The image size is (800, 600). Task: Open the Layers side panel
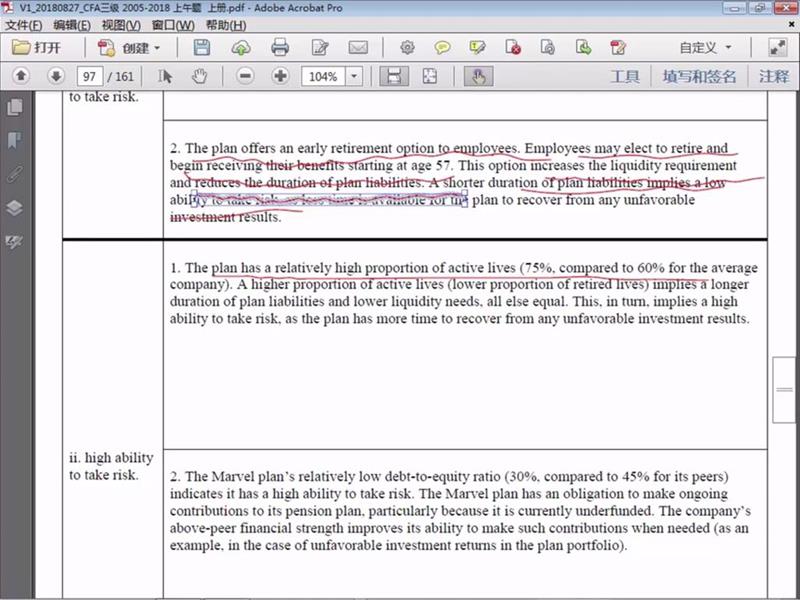pyautogui.click(x=14, y=208)
